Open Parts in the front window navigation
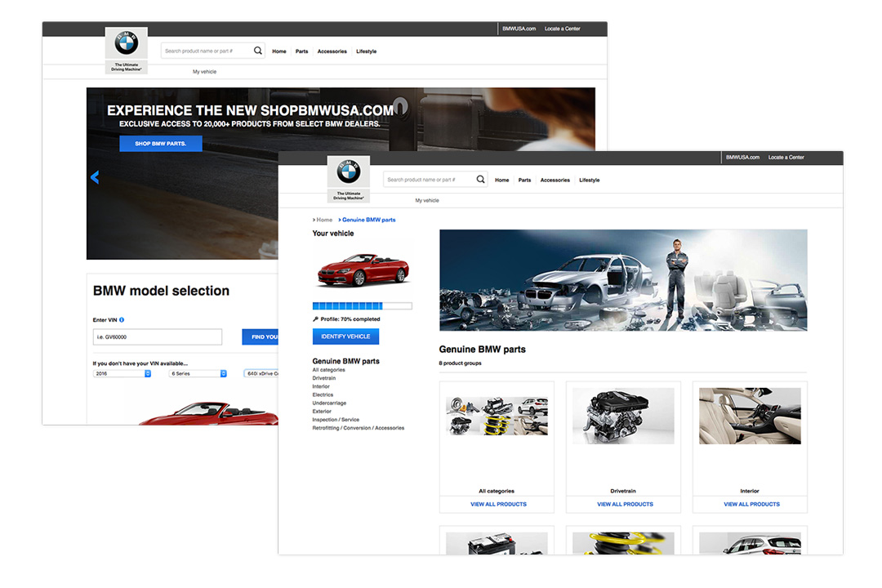This screenshot has width=882, height=588. (x=524, y=180)
